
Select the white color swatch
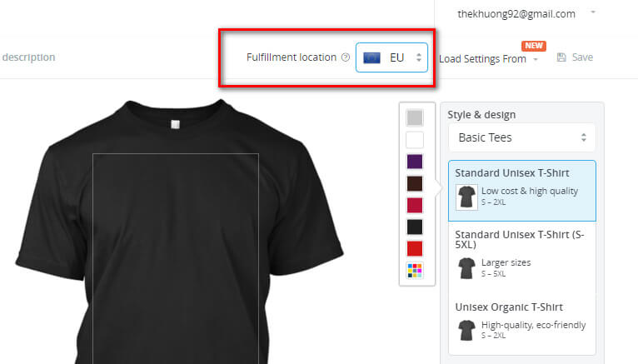click(415, 140)
